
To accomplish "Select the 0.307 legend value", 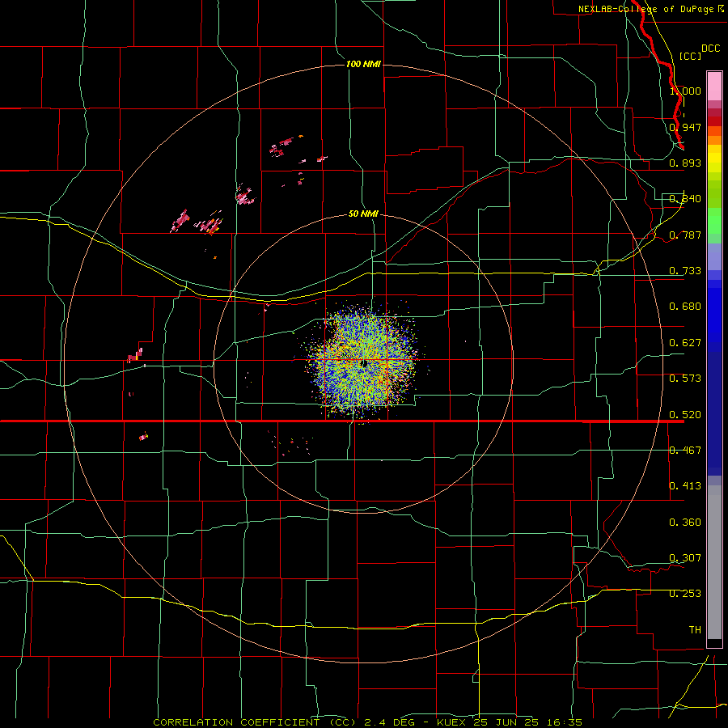I will pyautogui.click(x=685, y=558).
